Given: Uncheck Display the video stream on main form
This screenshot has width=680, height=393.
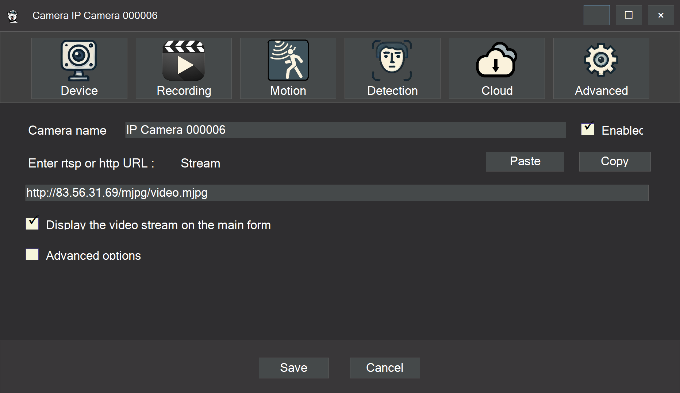Looking at the screenshot, I should 32,223.
